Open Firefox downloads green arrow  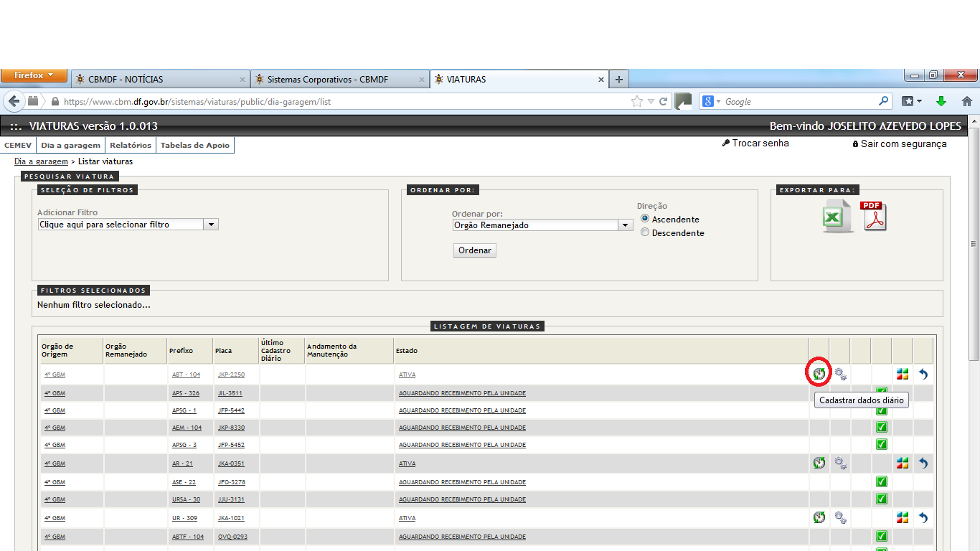pyautogui.click(x=941, y=102)
